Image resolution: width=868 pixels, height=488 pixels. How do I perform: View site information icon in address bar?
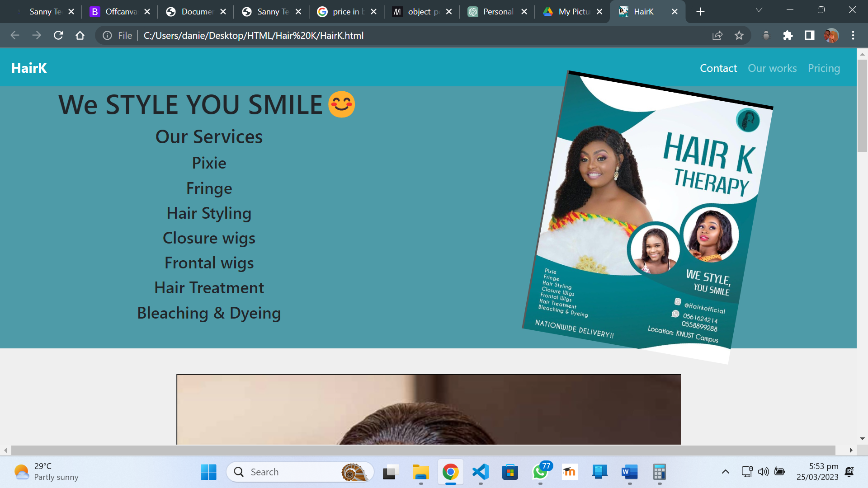[107, 35]
